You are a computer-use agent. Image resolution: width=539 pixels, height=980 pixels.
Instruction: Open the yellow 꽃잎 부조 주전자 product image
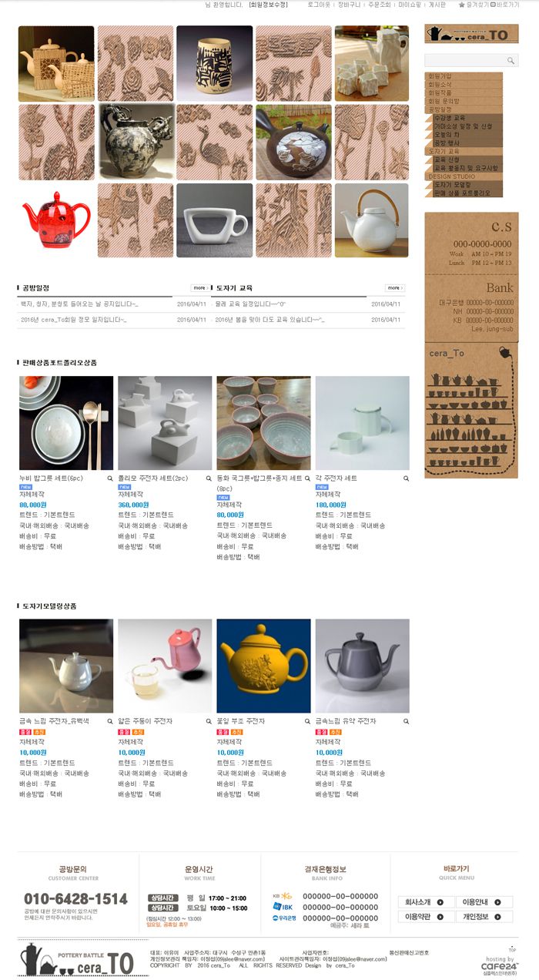(264, 666)
